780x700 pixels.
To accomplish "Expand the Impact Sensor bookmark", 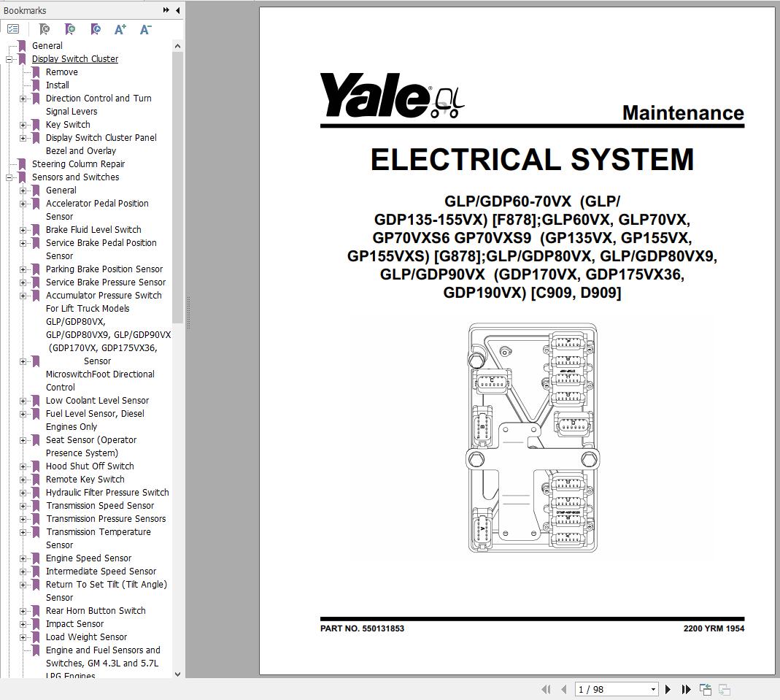I will [x=23, y=624].
